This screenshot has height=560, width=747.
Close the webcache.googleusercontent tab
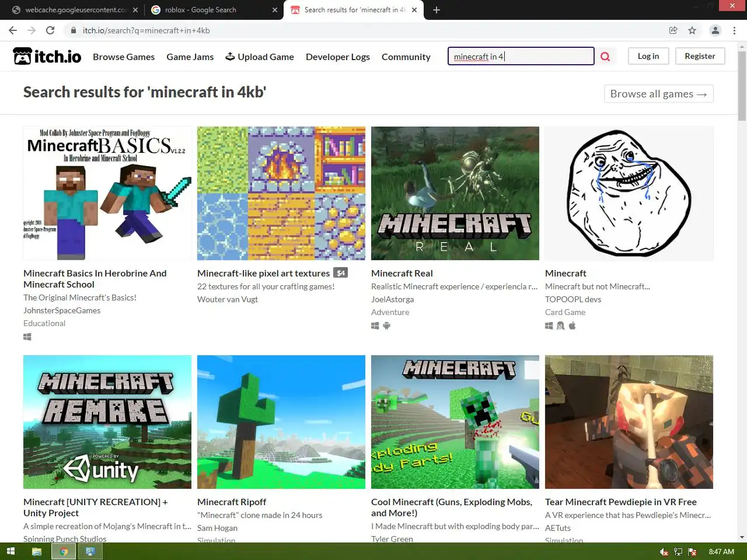click(135, 10)
